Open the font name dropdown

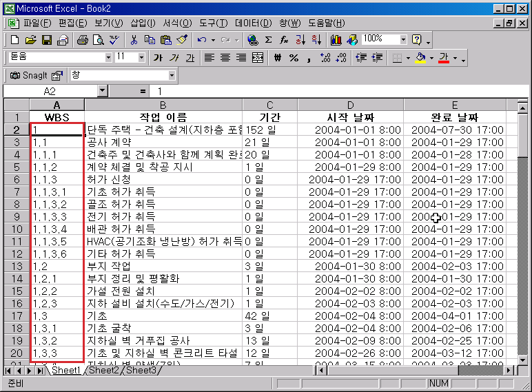[x=108, y=57]
